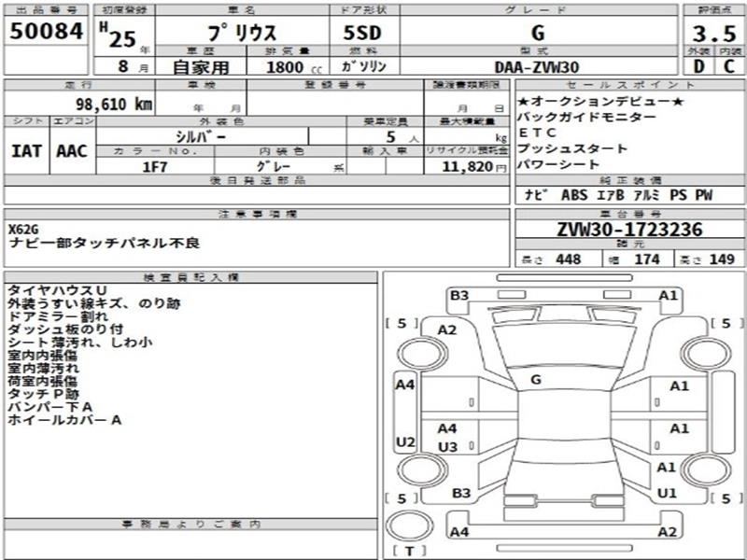Select interior grade C
Viewport: 747px width, 560px height.
click(x=728, y=66)
